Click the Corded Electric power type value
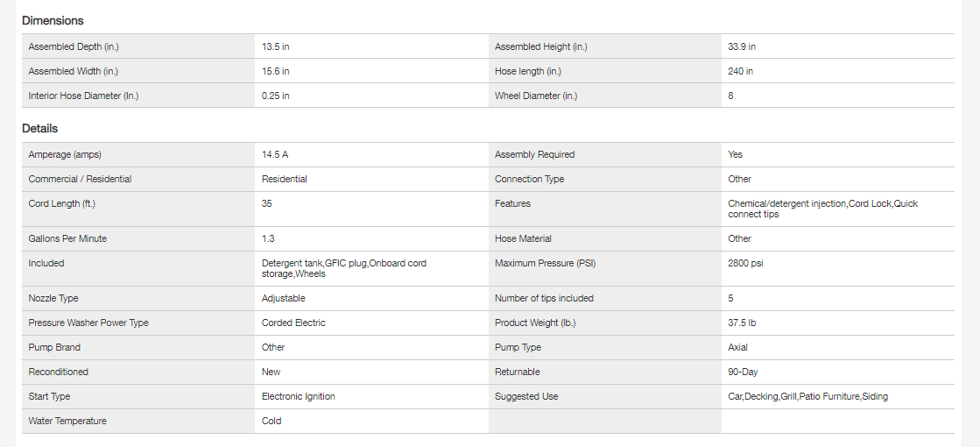 (293, 323)
